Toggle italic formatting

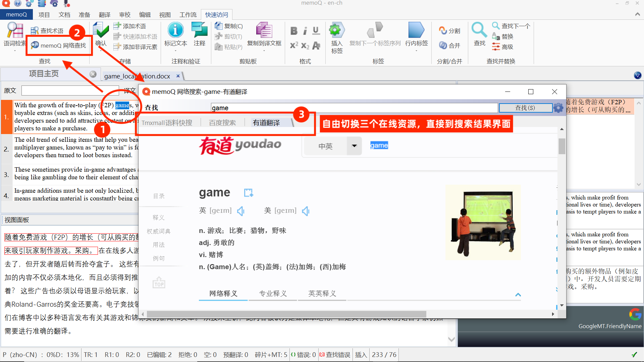[x=305, y=31]
